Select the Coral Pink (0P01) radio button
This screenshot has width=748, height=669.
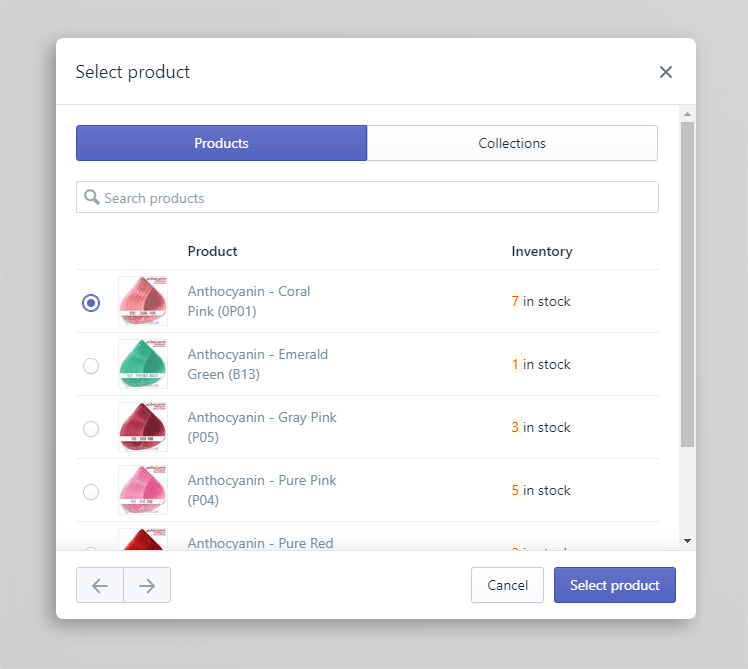click(91, 303)
